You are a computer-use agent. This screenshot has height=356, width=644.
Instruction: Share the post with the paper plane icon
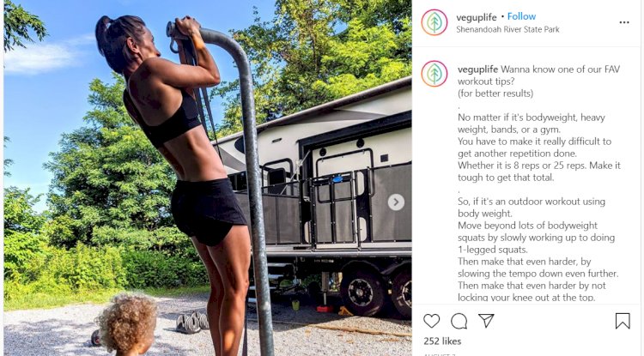pos(486,320)
